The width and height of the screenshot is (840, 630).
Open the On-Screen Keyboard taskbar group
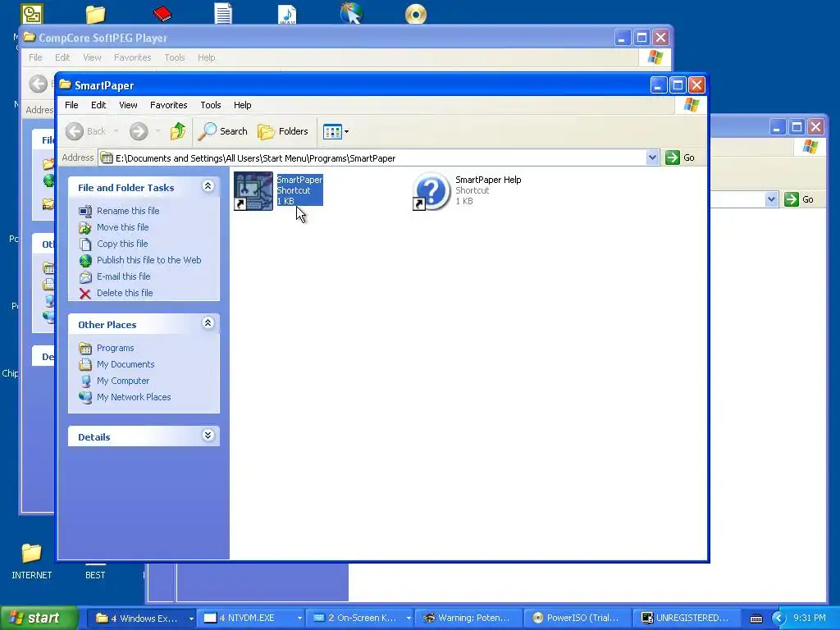tap(361, 619)
